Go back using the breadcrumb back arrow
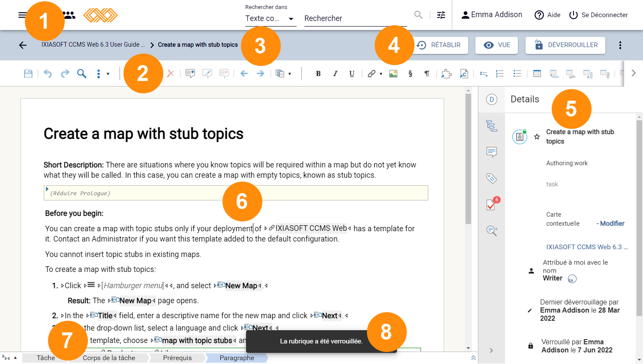The width and height of the screenshot is (643, 364). [23, 45]
